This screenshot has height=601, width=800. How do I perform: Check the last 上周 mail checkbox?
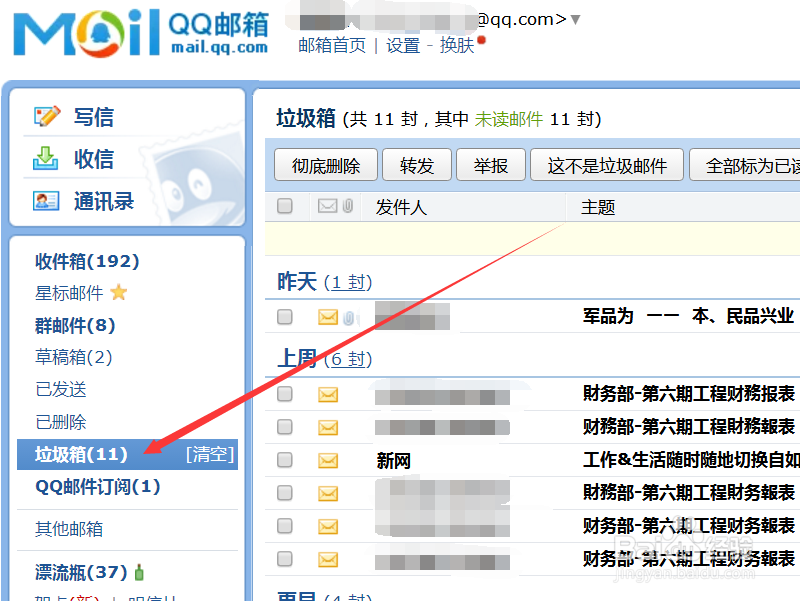tap(285, 559)
